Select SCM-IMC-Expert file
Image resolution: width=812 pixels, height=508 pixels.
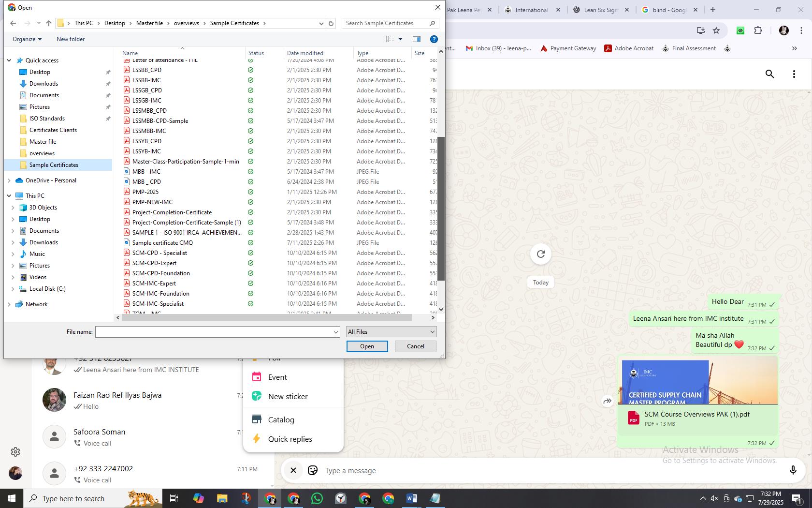pyautogui.click(x=154, y=284)
